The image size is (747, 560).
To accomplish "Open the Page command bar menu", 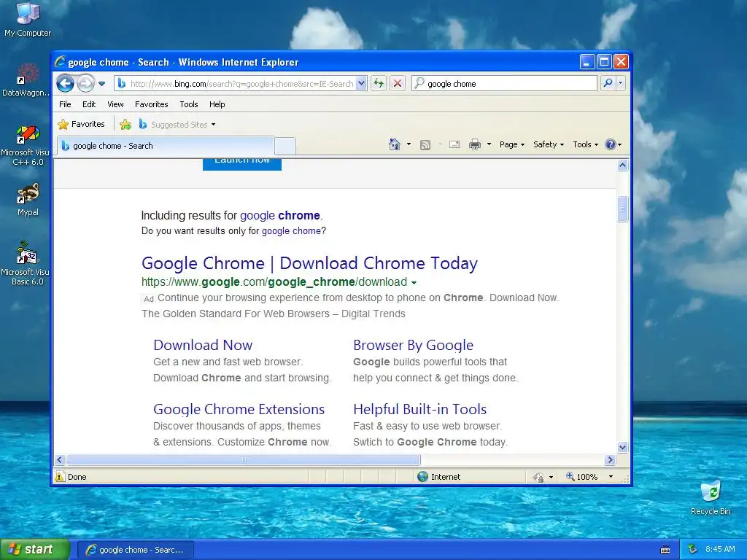I will point(512,144).
